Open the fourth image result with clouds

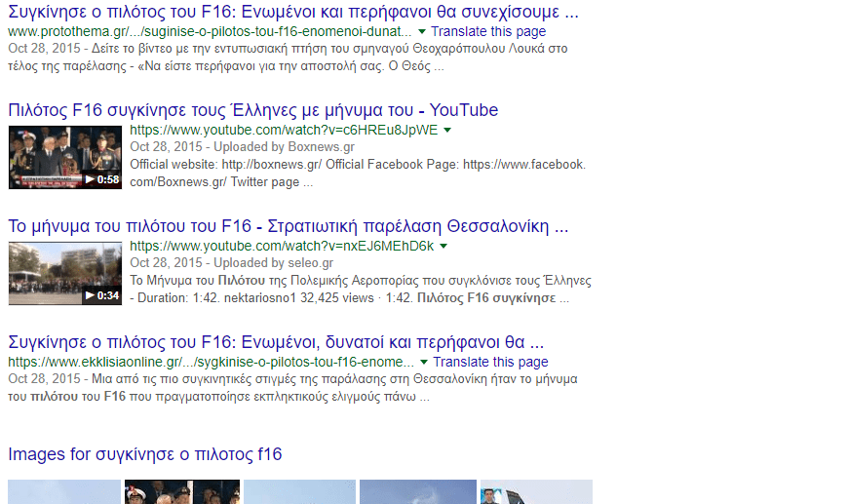418,491
